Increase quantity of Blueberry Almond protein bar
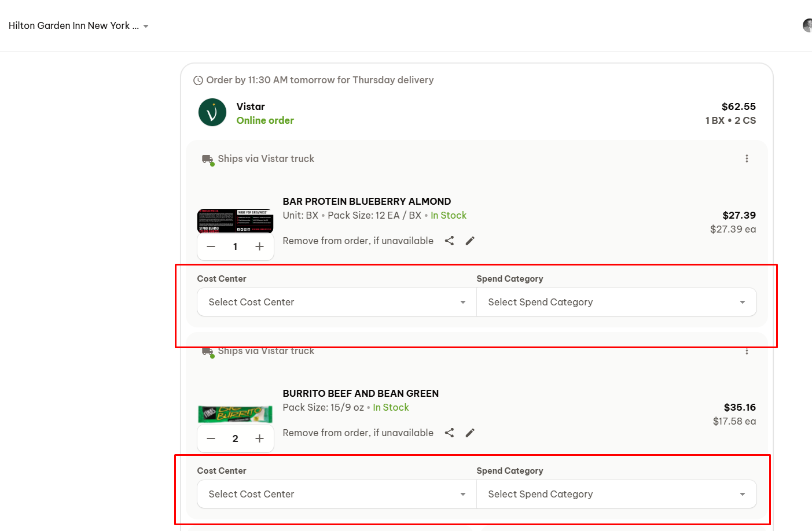Image resolution: width=812 pixels, height=531 pixels. 259,246
